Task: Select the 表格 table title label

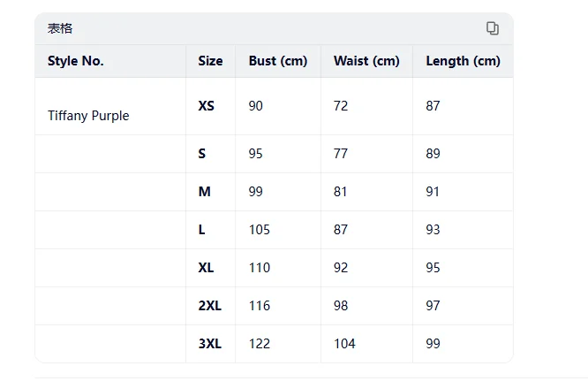Action: pyautogui.click(x=60, y=28)
